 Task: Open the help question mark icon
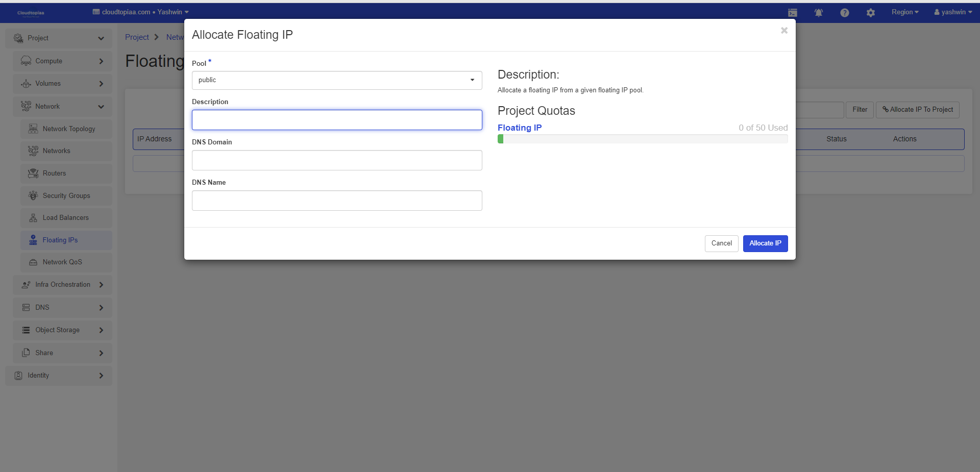pyautogui.click(x=844, y=13)
